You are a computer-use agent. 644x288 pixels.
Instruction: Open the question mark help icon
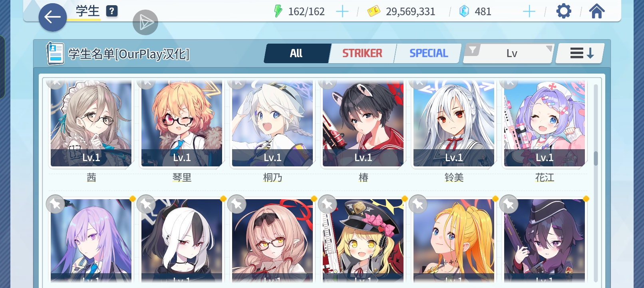[x=112, y=11]
